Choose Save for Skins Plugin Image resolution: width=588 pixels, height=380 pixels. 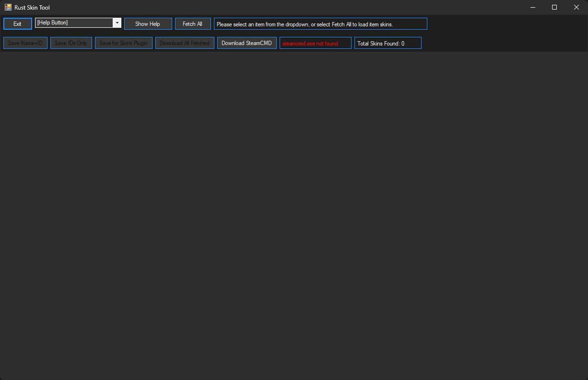coord(124,43)
